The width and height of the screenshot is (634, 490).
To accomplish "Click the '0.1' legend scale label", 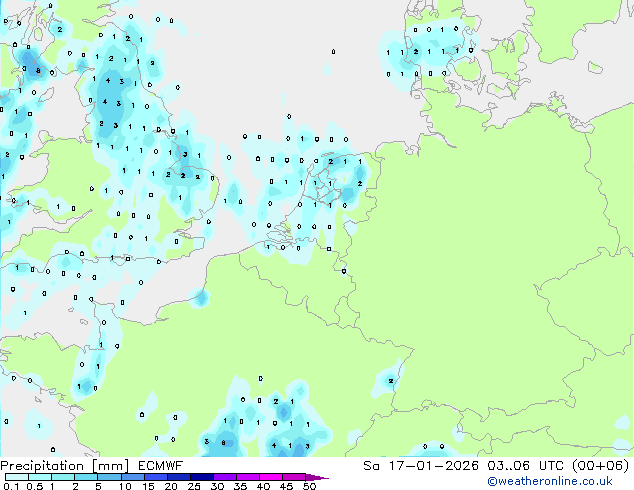I will [11, 486].
